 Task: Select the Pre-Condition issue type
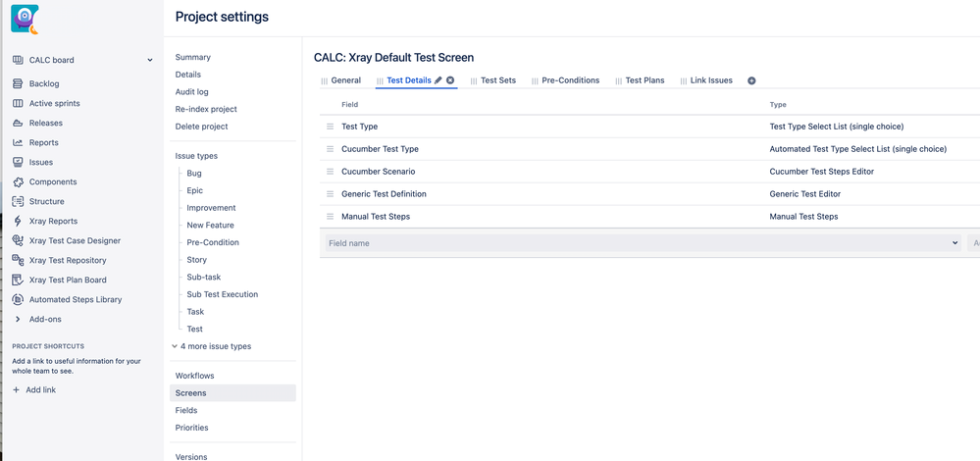[x=213, y=242]
